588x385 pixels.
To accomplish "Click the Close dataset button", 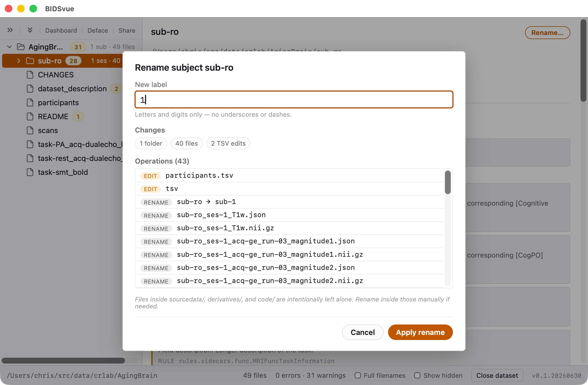I will (497, 375).
